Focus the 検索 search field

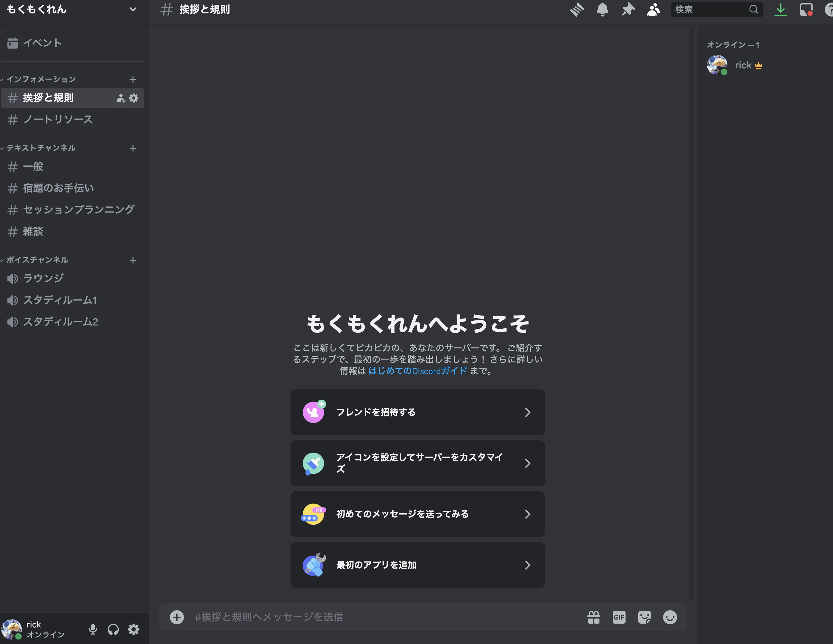click(717, 10)
